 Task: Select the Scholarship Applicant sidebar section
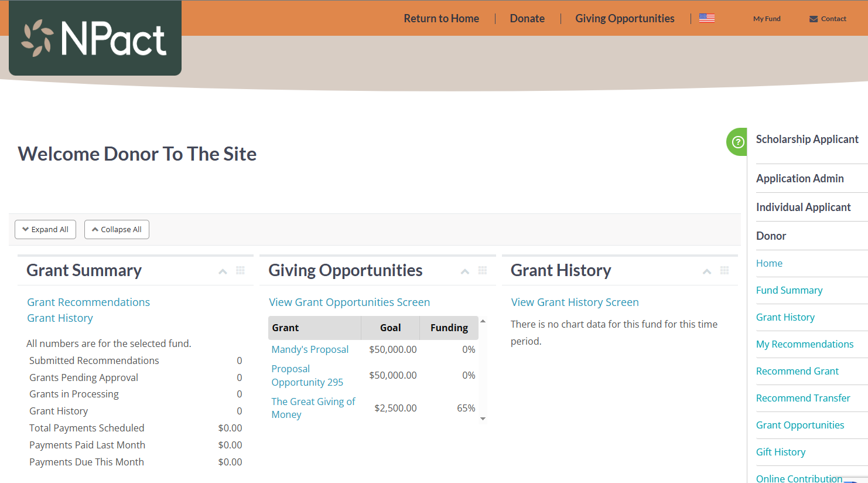[807, 139]
